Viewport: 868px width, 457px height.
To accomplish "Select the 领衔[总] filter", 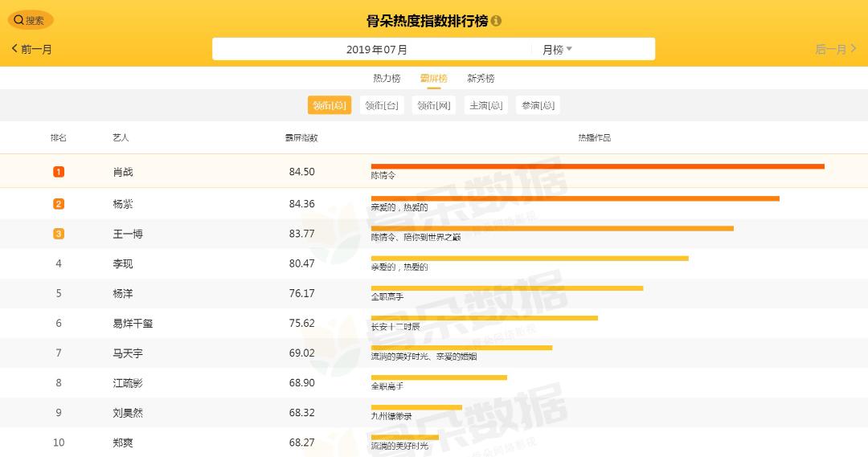I will [330, 105].
